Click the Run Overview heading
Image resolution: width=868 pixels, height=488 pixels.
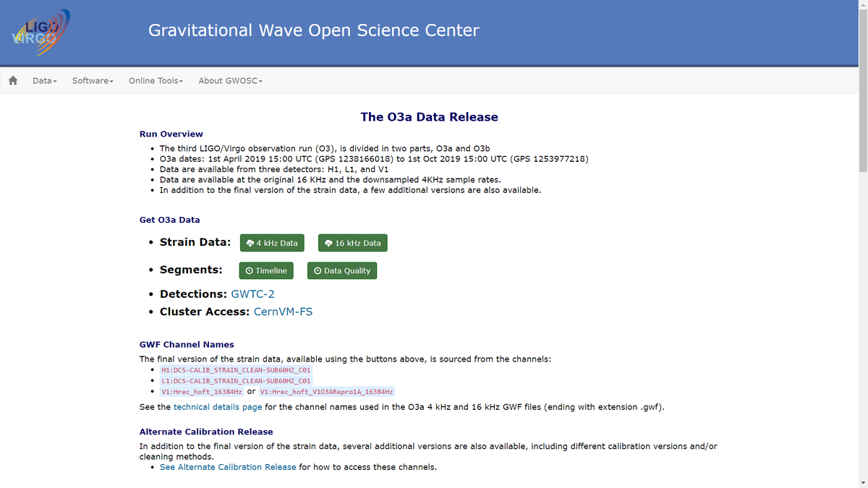(171, 134)
